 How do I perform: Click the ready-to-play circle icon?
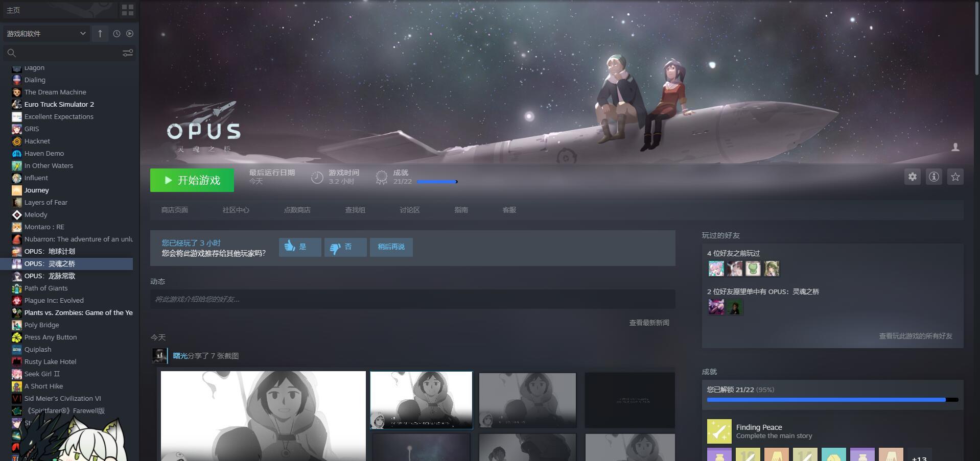[x=130, y=34]
